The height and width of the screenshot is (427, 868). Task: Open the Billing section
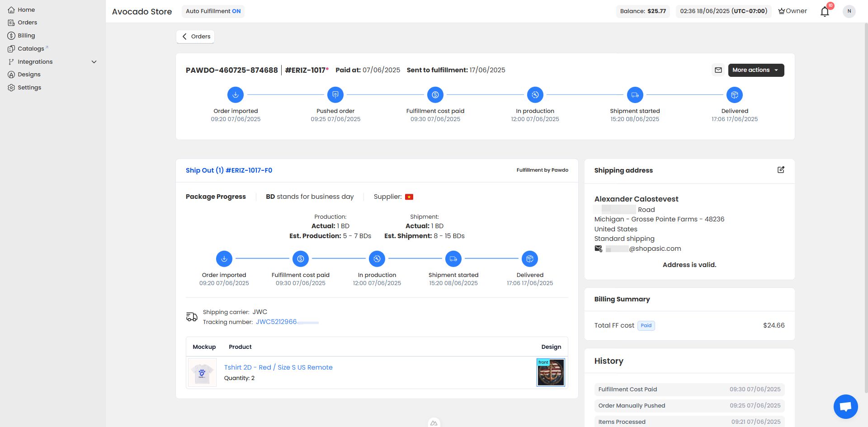coord(21,35)
